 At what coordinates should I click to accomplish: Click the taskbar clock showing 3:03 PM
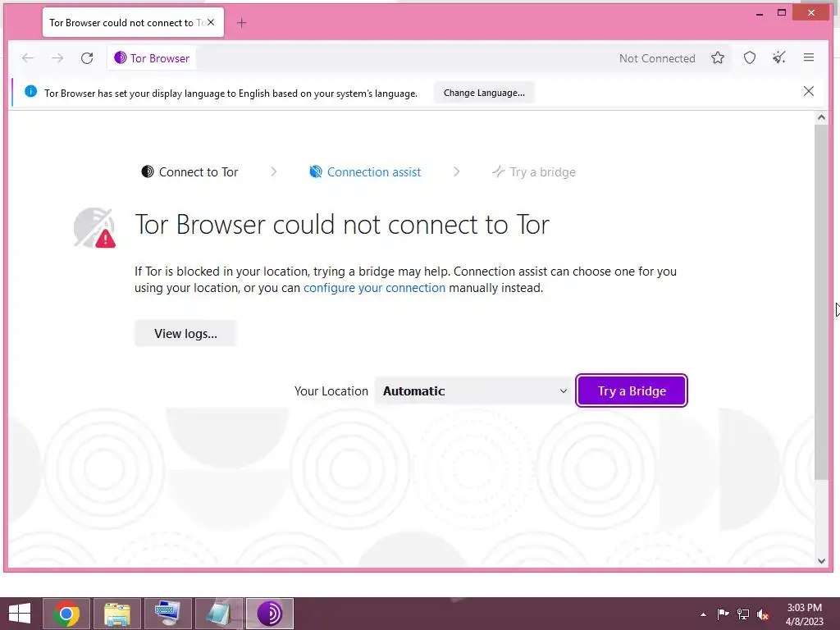coord(804,614)
